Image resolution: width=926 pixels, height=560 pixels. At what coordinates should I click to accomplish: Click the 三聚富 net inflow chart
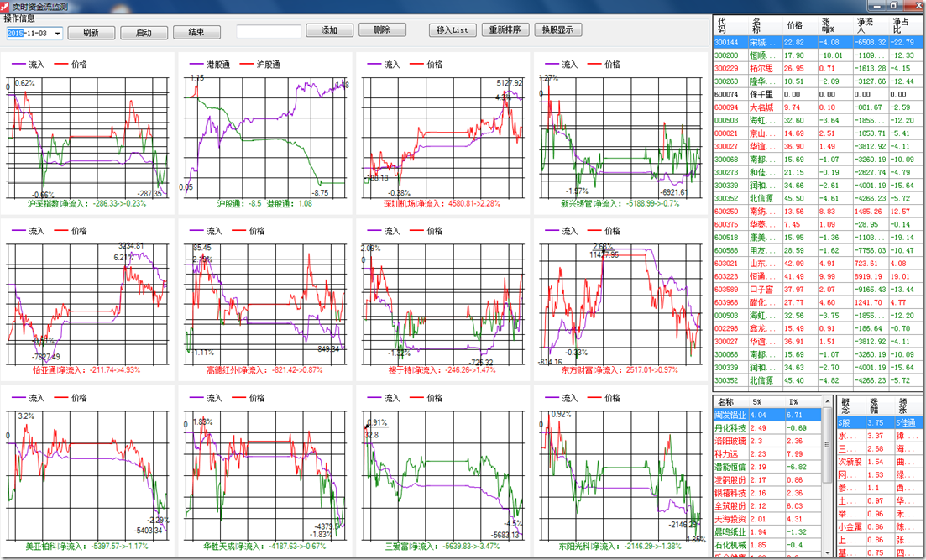tap(443, 469)
